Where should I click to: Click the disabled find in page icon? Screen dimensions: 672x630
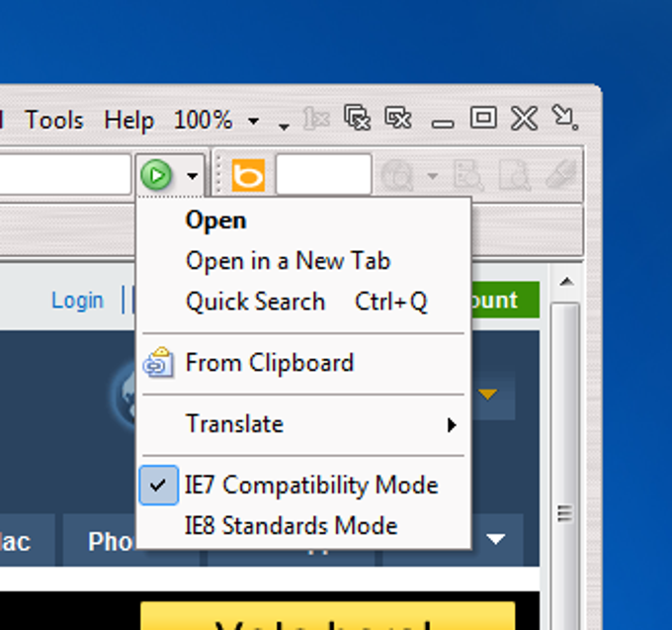(x=468, y=175)
